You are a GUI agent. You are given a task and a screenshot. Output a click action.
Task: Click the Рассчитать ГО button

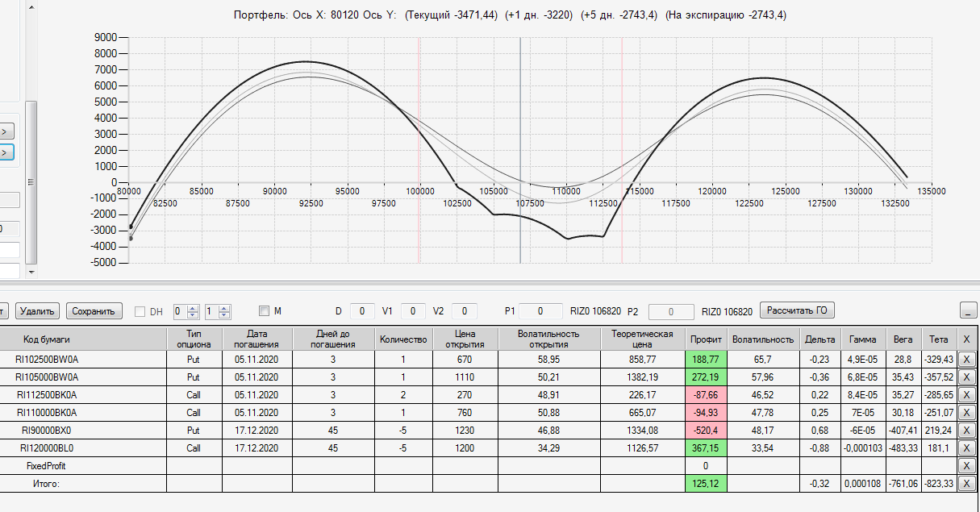tap(797, 310)
